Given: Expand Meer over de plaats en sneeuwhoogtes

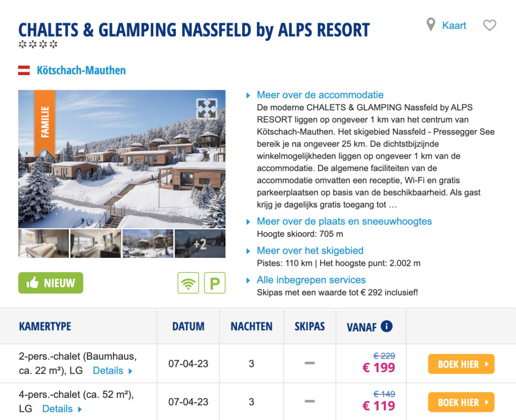Looking at the screenshot, I should coord(344,222).
